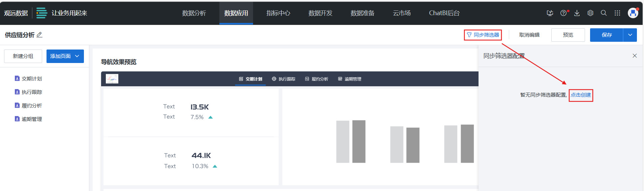Click the pencil icon beside 供应链分析 title
644x191 pixels.
point(39,35)
